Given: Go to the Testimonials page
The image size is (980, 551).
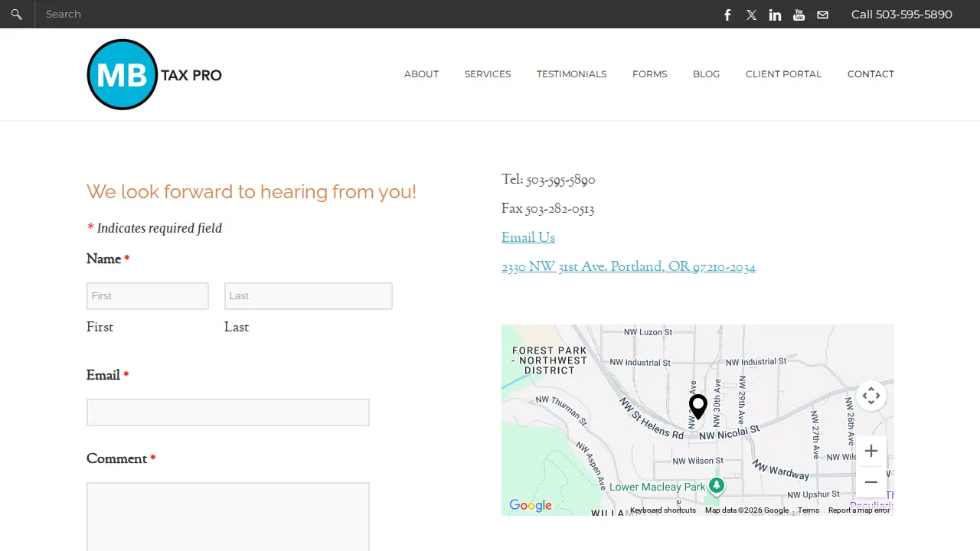Looking at the screenshot, I should (x=571, y=74).
